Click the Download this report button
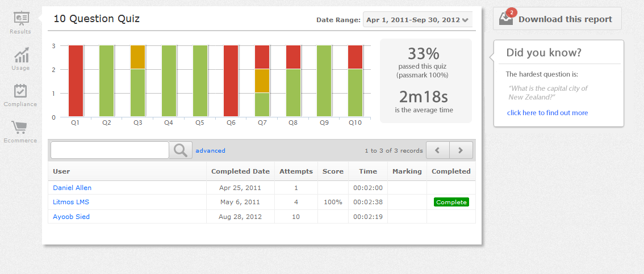This screenshot has width=644, height=274. click(564, 19)
